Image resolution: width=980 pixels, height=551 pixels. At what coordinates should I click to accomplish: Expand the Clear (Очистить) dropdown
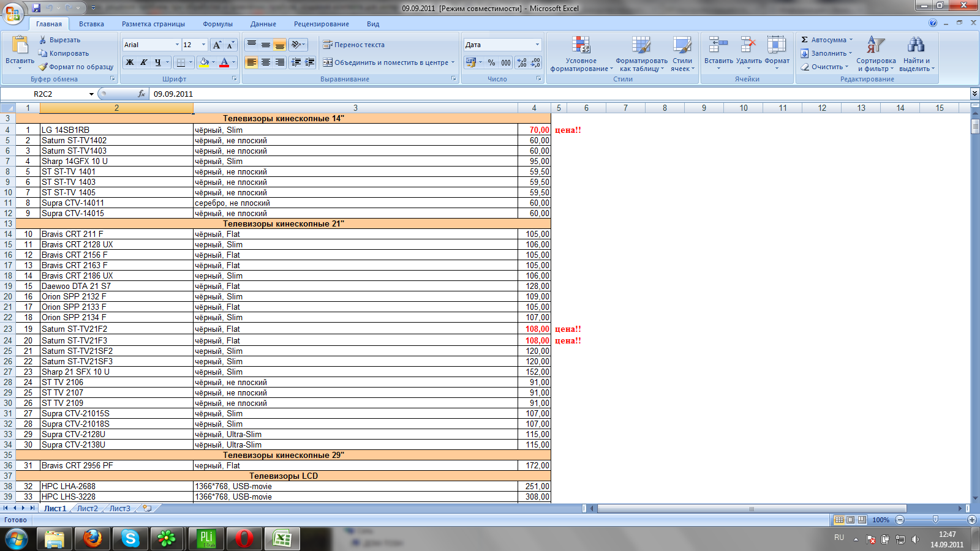[x=846, y=67]
